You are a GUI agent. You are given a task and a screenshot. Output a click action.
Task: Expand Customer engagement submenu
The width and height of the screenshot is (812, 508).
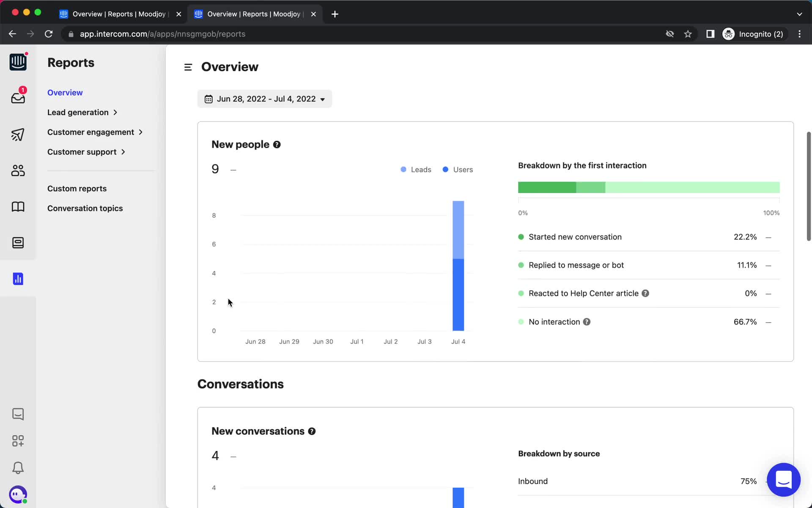(x=95, y=132)
